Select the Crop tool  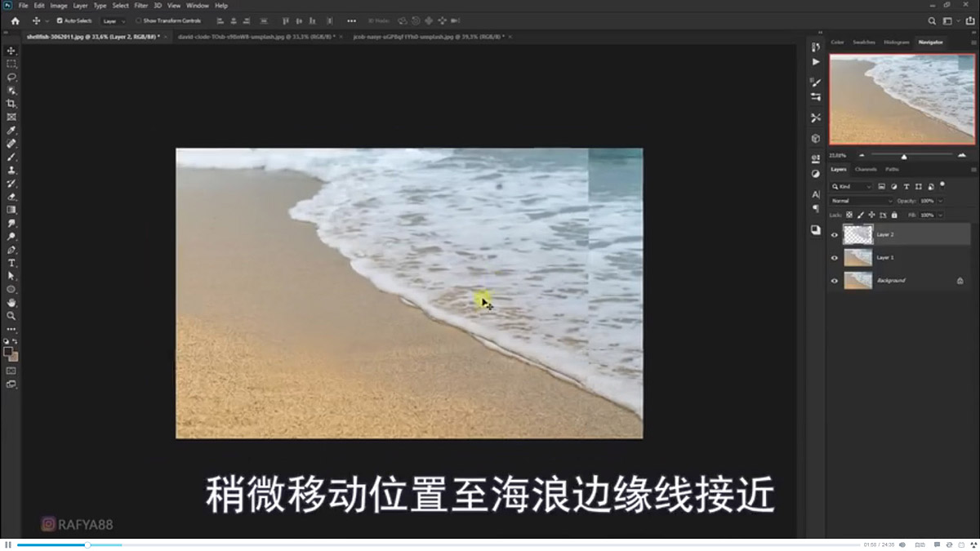11,103
